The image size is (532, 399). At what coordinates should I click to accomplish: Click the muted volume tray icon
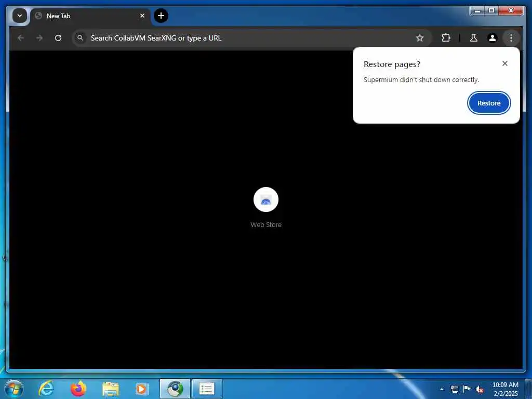tap(480, 389)
